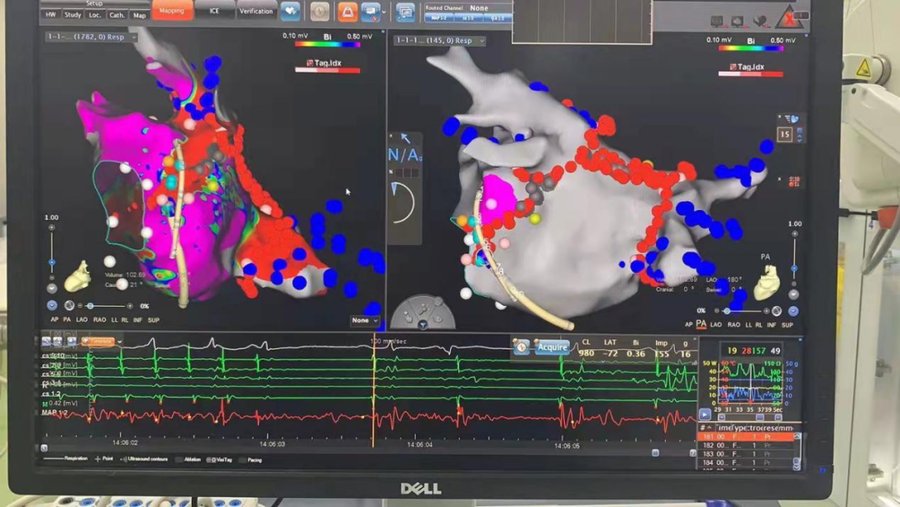Image resolution: width=900 pixels, height=507 pixels.
Task: Click the orange catheter toolbar icon
Action: pyautogui.click(x=346, y=12)
